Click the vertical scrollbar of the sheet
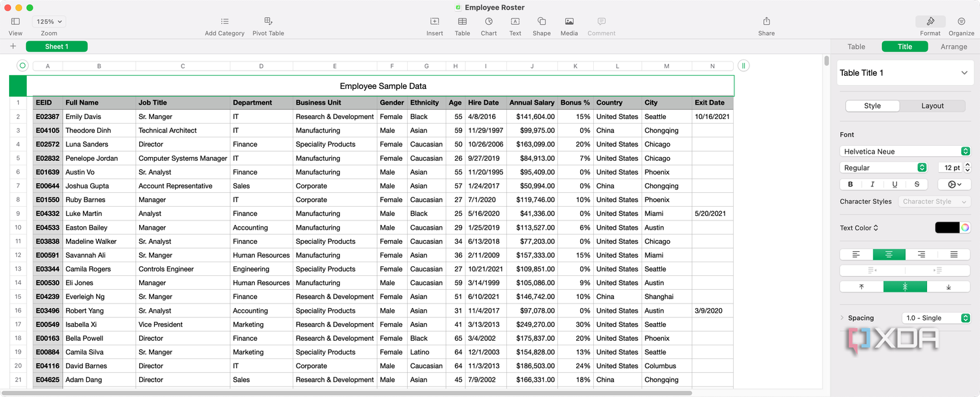This screenshot has width=980, height=397. pos(826,61)
